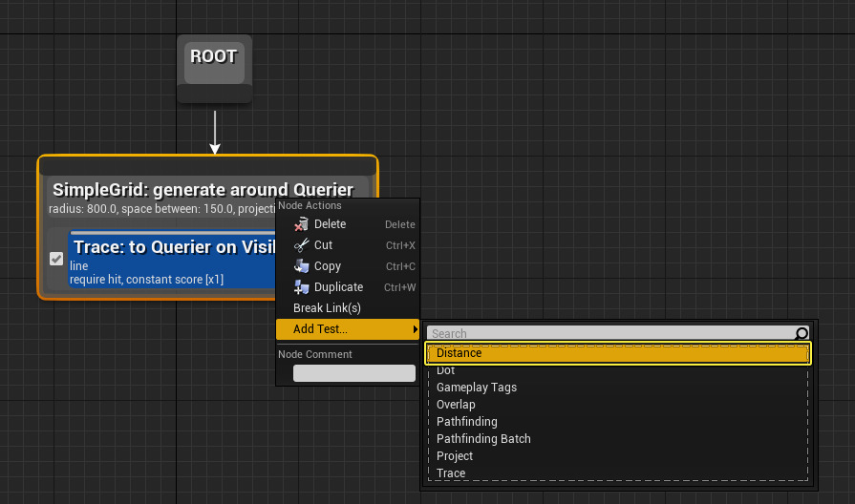The height and width of the screenshot is (504, 855).
Task: Add a Gameplay Tags test
Action: pyautogui.click(x=618, y=388)
